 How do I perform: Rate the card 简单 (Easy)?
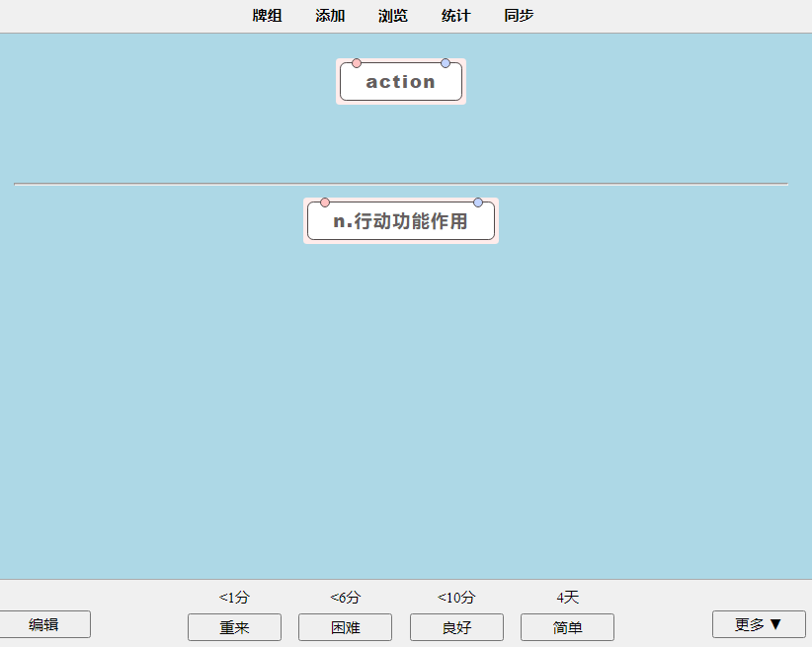point(568,627)
